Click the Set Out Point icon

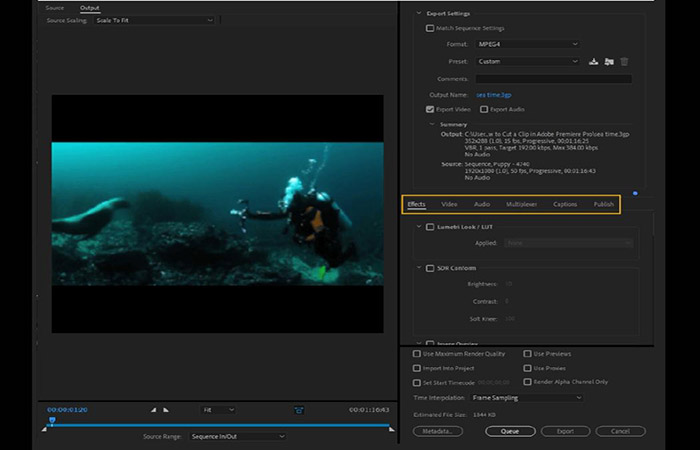click(x=166, y=410)
